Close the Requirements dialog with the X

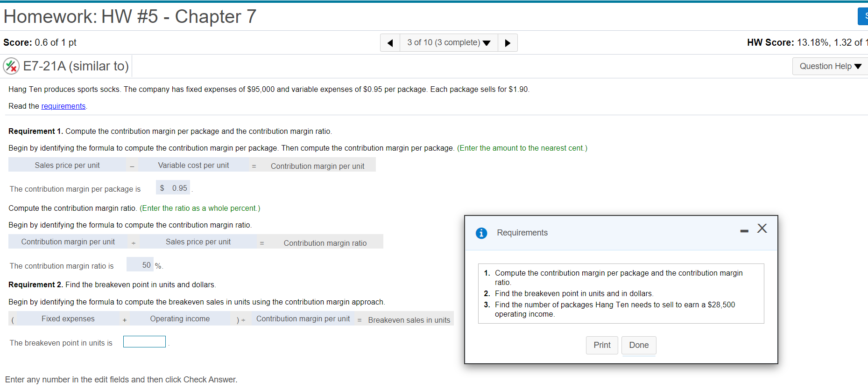coord(762,228)
